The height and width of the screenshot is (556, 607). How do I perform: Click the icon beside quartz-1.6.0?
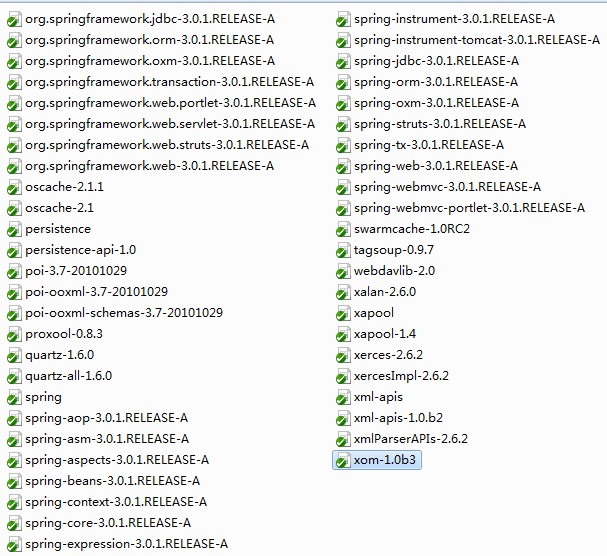(14, 355)
